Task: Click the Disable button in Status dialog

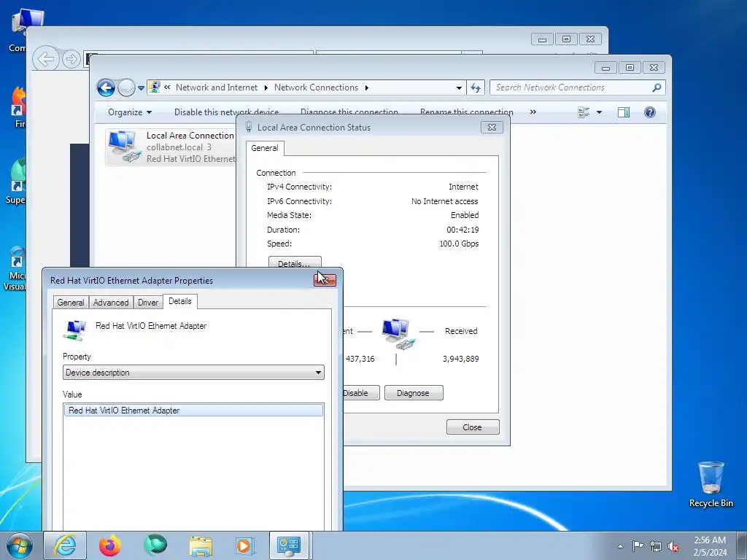Action: click(x=360, y=393)
